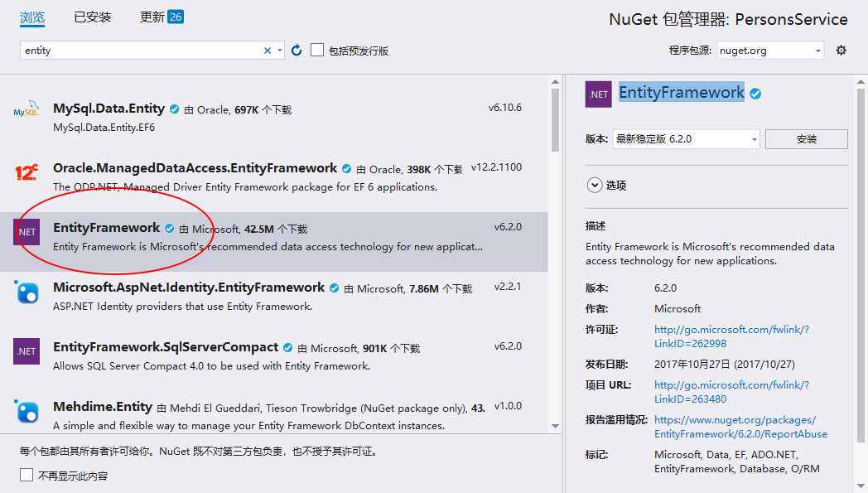Switch to the 已安装 tab
The height and width of the screenshot is (493, 868).
click(x=93, y=17)
